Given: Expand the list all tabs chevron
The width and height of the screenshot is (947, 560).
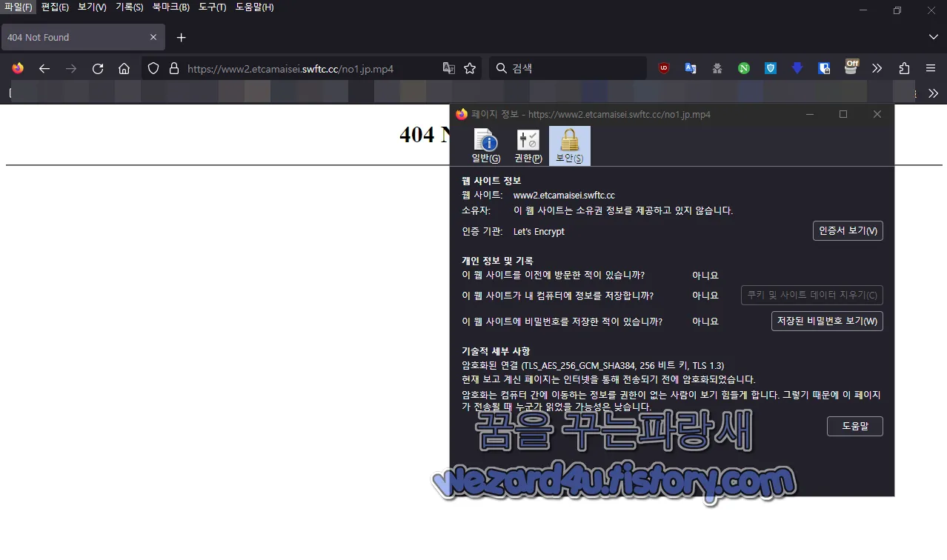Looking at the screenshot, I should [x=933, y=37].
